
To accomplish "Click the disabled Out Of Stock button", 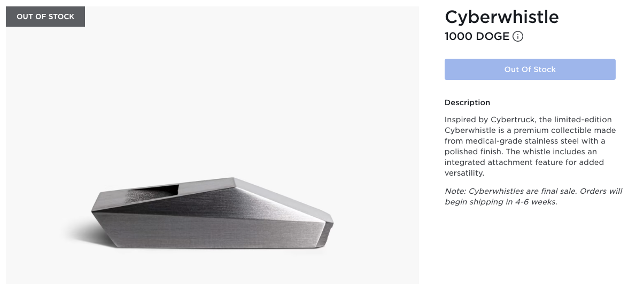I will tap(530, 69).
